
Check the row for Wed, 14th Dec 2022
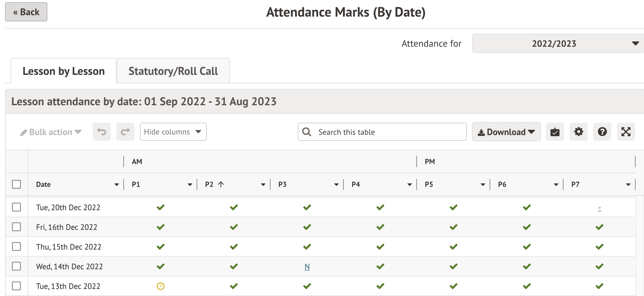pyautogui.click(x=17, y=266)
